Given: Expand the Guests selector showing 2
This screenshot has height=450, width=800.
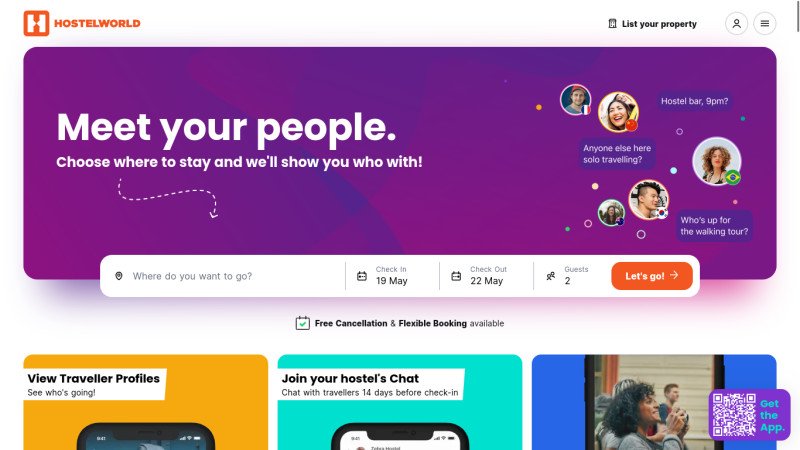Looking at the screenshot, I should click(x=571, y=276).
